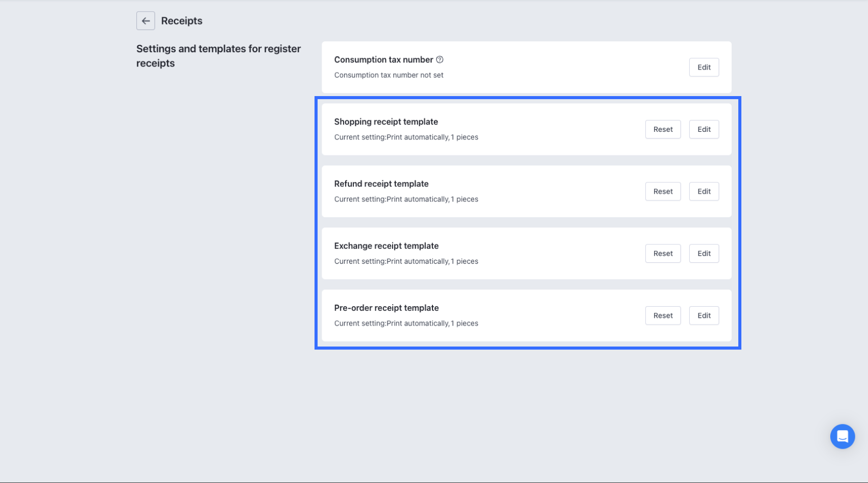Select the Refund receipt template heading

click(x=381, y=184)
